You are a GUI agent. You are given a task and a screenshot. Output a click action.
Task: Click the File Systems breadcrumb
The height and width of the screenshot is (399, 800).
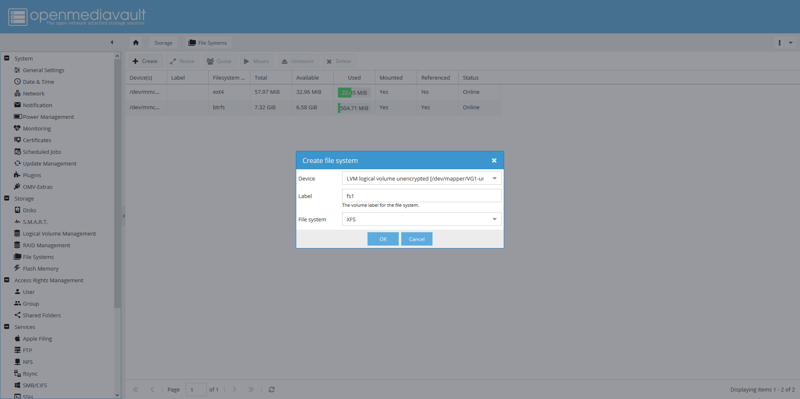[207, 43]
